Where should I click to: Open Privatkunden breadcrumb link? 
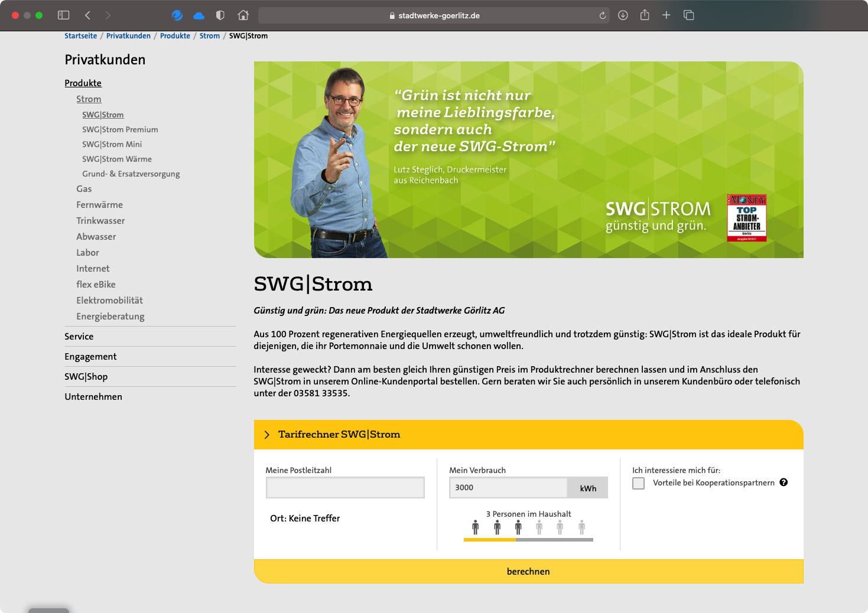tap(129, 36)
